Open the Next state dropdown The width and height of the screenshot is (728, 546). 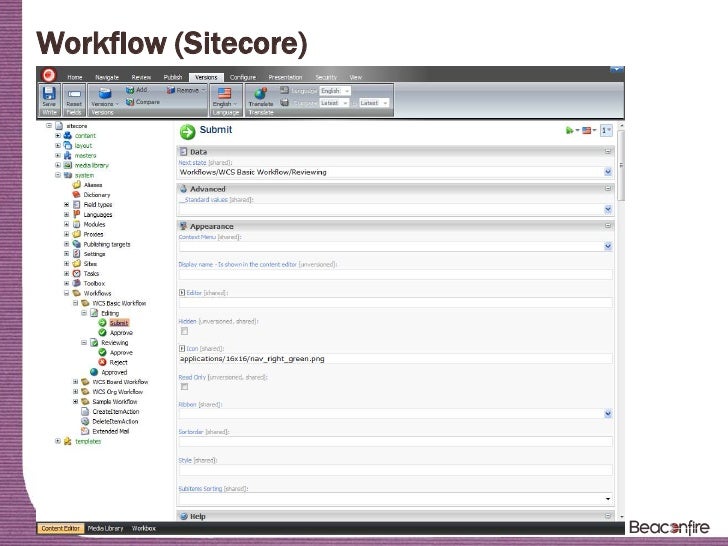(x=608, y=172)
